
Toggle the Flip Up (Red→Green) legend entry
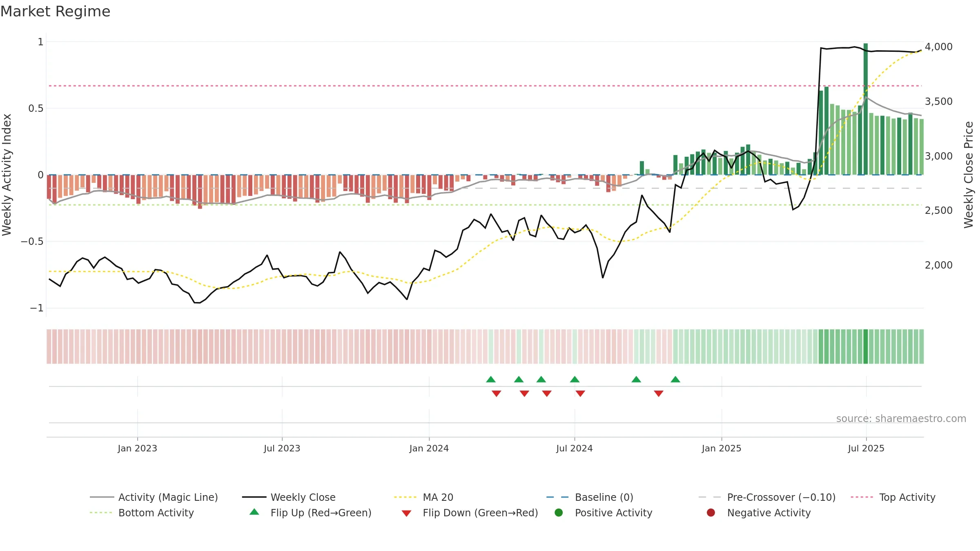tap(310, 513)
